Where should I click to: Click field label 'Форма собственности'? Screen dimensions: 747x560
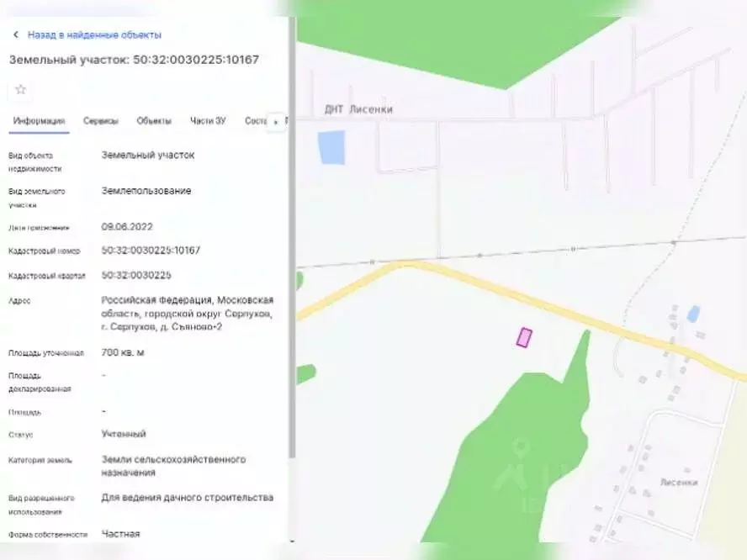[x=48, y=535]
